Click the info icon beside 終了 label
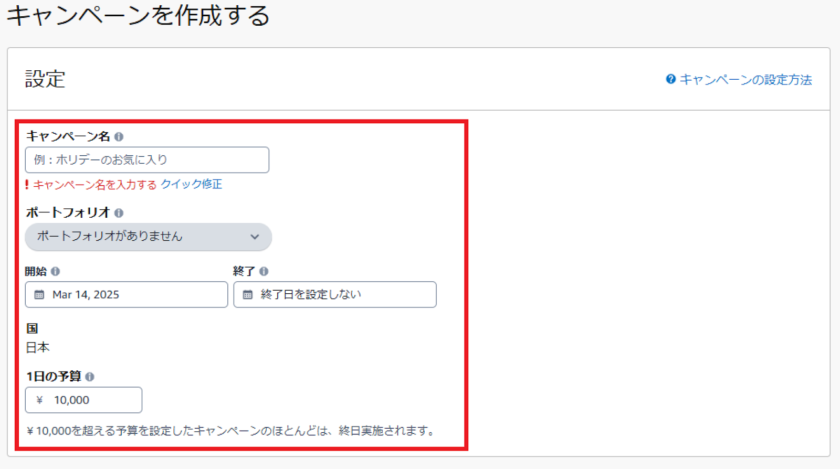The width and height of the screenshot is (840, 469). [x=263, y=271]
